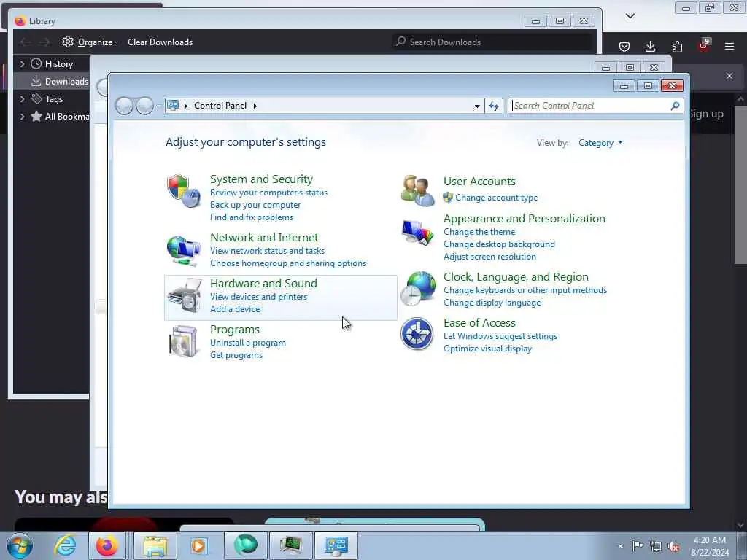The image size is (747, 560).
Task: Open the Programs box icon
Action: [x=183, y=341]
